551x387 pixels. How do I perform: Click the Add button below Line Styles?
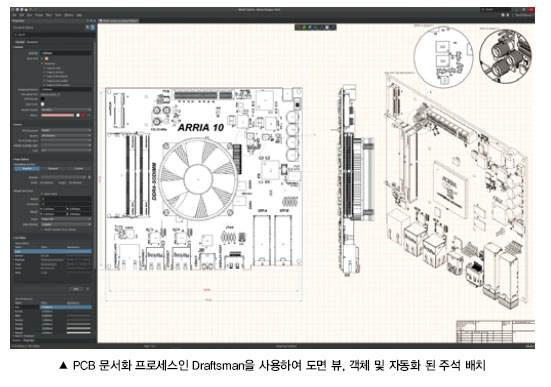click(x=76, y=289)
